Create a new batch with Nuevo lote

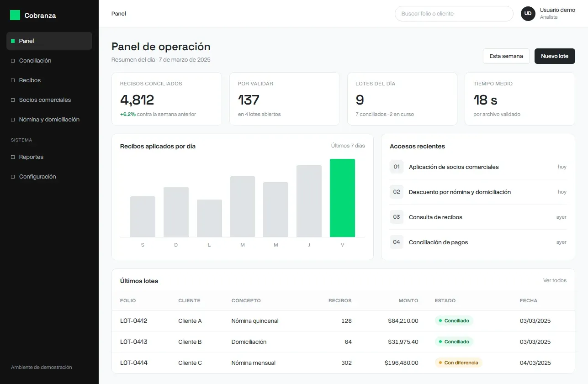(x=555, y=56)
